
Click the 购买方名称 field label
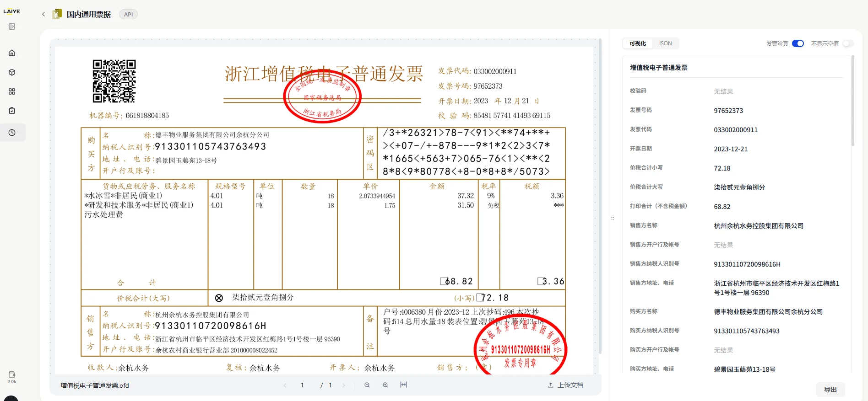tap(643, 311)
